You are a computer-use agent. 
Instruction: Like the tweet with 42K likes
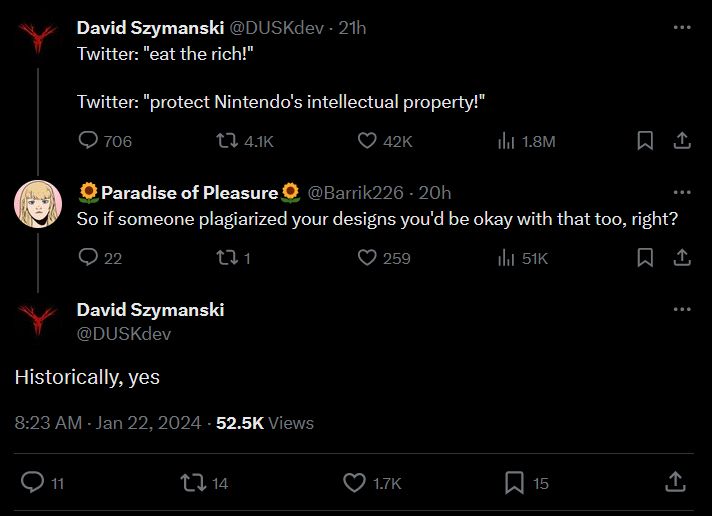(367, 141)
